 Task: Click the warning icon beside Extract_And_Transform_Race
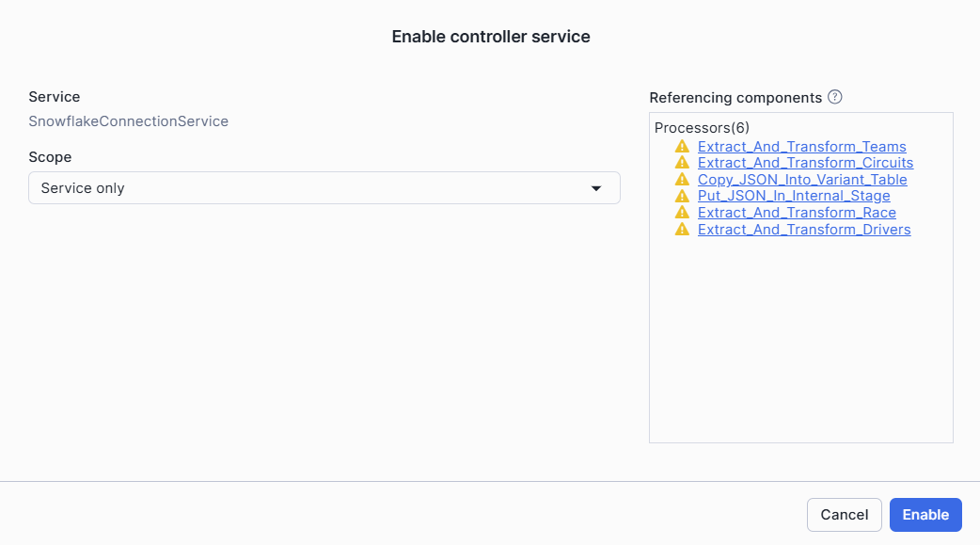683,213
